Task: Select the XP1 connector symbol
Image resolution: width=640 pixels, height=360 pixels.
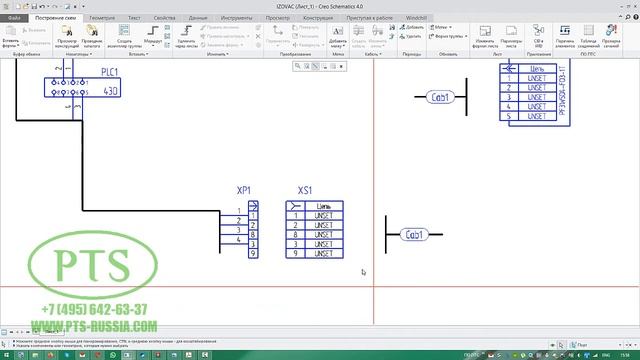Action: click(x=253, y=229)
